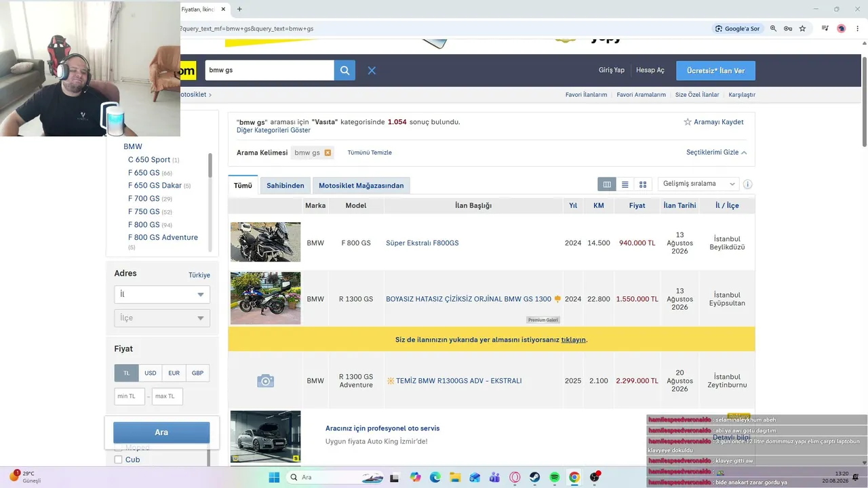Sort results by Fiyat column header

637,205
